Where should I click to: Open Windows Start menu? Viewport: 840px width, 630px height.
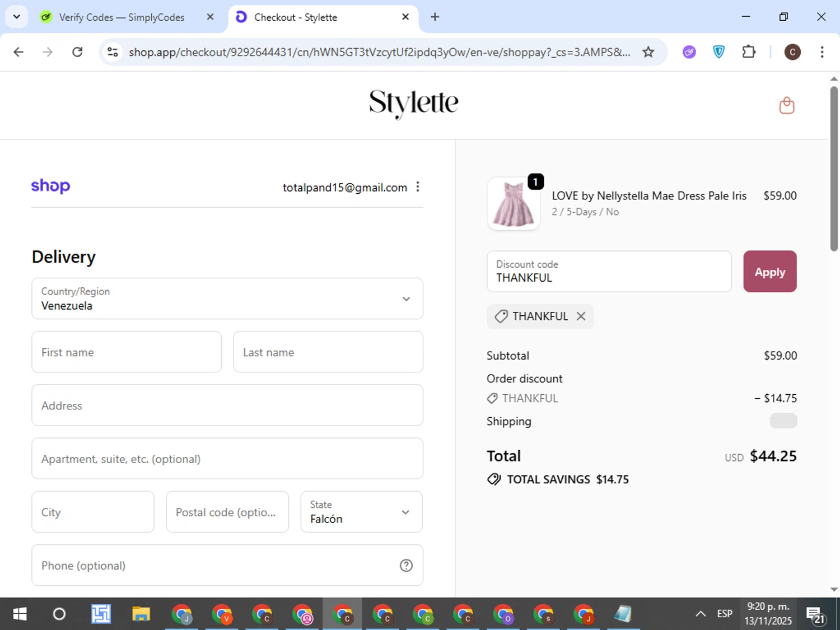(20, 614)
